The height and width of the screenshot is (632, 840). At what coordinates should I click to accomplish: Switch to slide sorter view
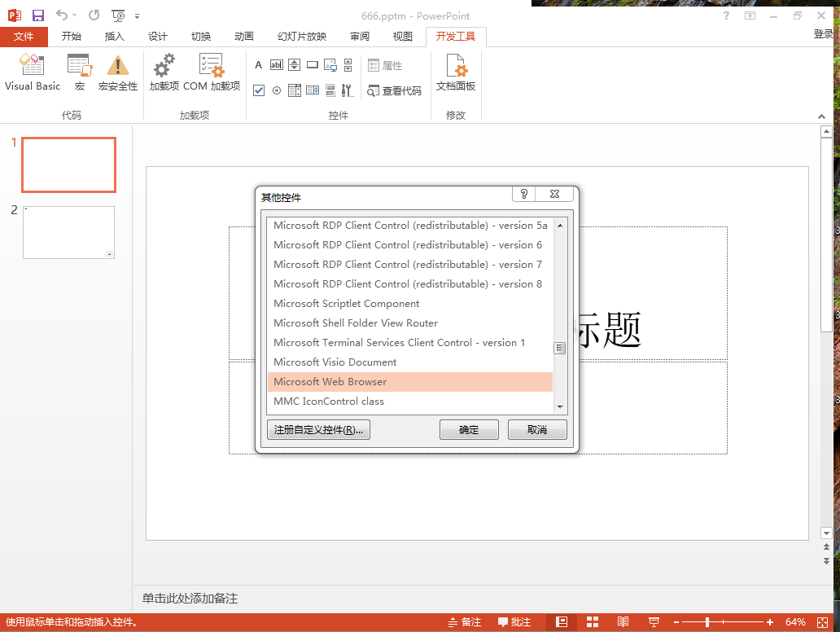pos(593,621)
